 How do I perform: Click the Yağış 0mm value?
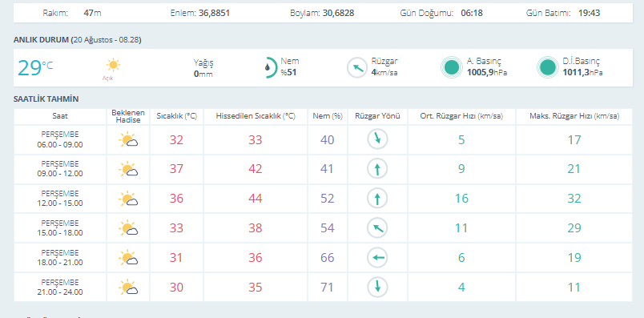pyautogui.click(x=203, y=74)
